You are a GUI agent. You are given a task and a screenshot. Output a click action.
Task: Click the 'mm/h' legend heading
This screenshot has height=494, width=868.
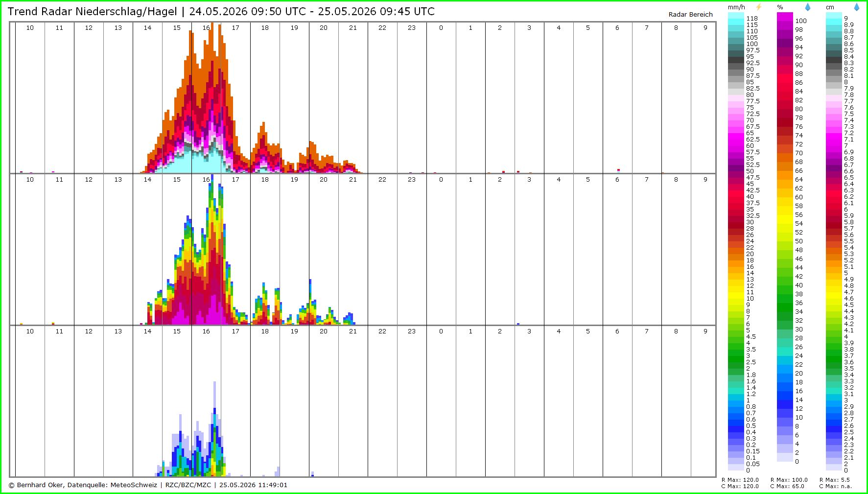(x=736, y=7)
